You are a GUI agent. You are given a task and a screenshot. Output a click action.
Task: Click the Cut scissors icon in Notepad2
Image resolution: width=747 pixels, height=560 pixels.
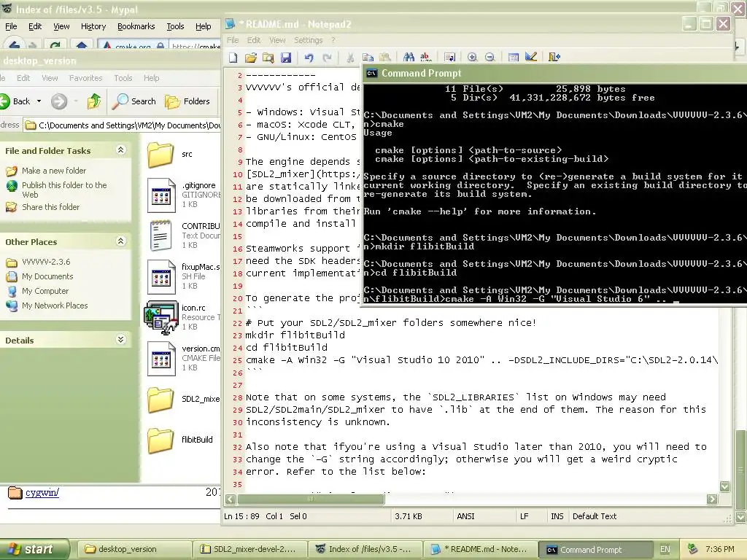(x=350, y=58)
